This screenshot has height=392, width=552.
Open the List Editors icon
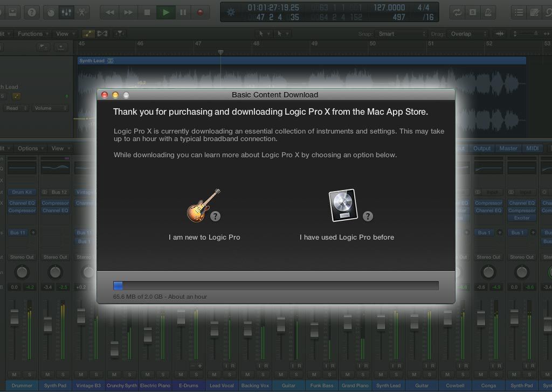coord(519,13)
